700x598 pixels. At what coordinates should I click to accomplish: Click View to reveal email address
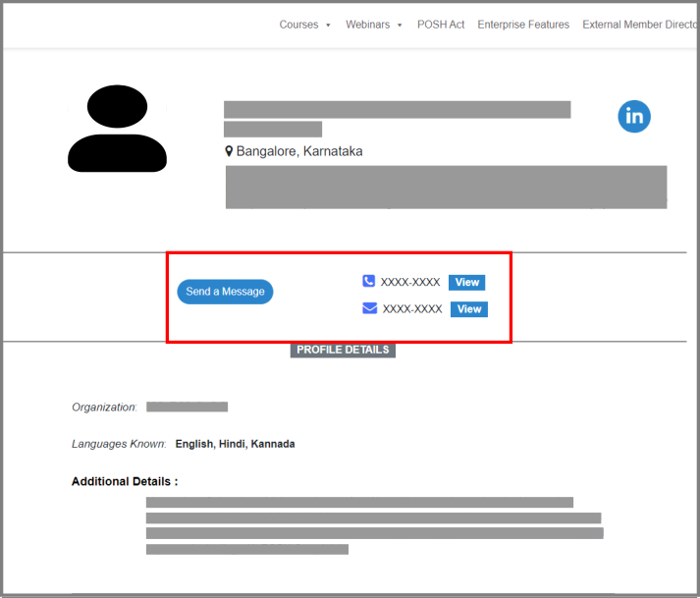click(x=469, y=309)
